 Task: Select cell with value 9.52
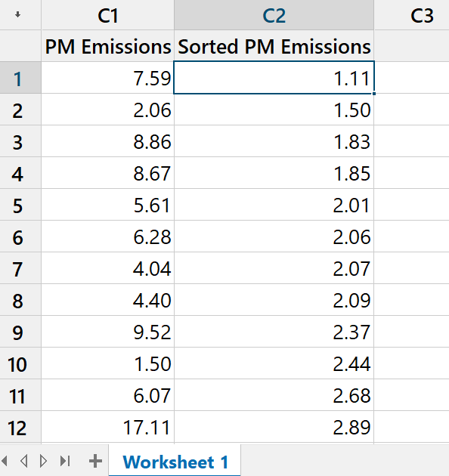pyautogui.click(x=108, y=332)
